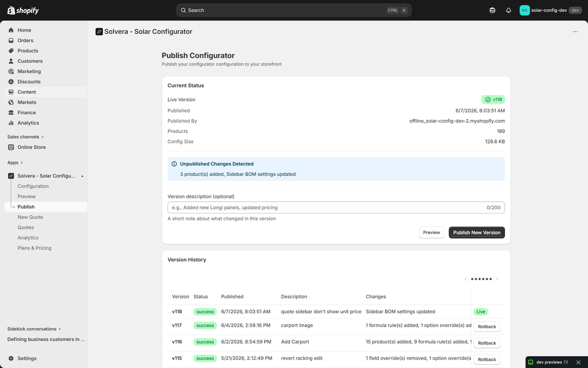Open Preview page under Solvera app
The height and width of the screenshot is (368, 588).
pyautogui.click(x=26, y=197)
